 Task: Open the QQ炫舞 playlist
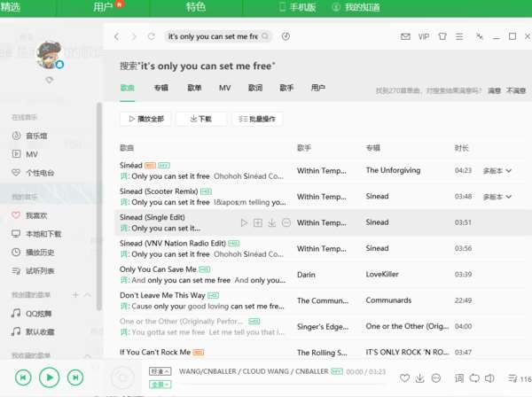click(x=32, y=314)
